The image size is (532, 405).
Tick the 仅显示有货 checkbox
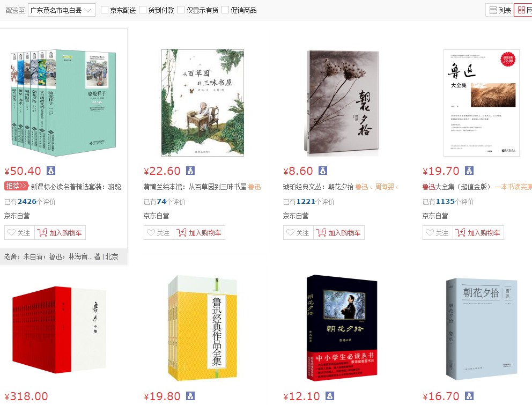pyautogui.click(x=181, y=10)
